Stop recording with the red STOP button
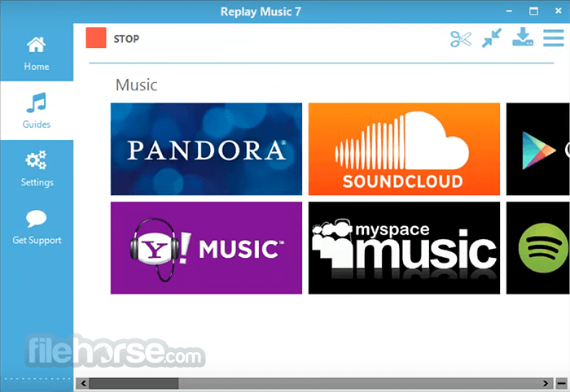Viewport: 570px width, 392px height. click(96, 37)
